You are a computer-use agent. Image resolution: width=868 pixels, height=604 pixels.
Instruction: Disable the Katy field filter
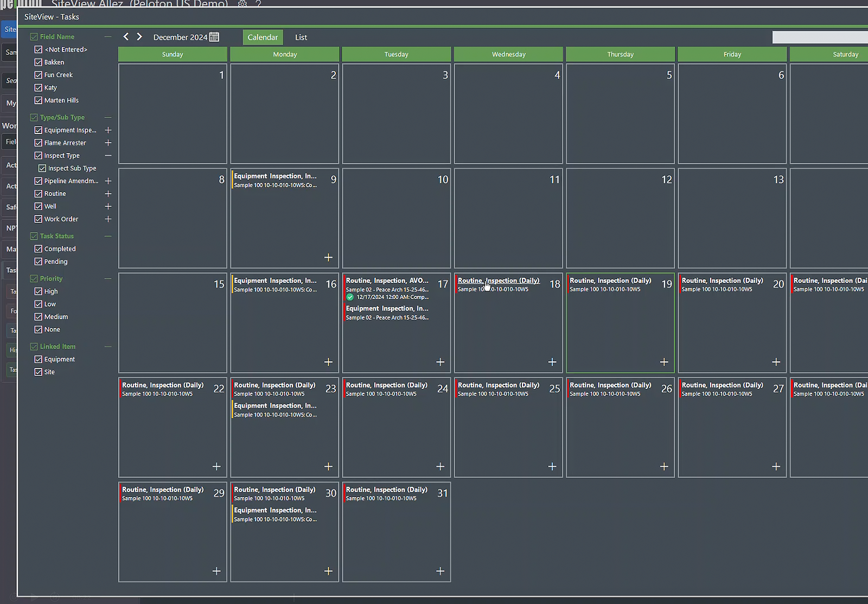(38, 87)
